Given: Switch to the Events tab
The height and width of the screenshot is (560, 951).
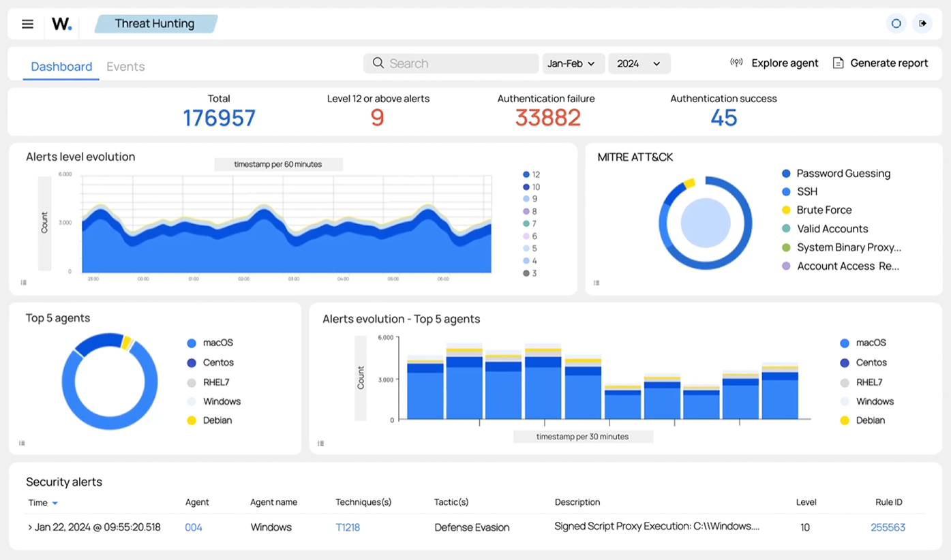Looking at the screenshot, I should [125, 66].
